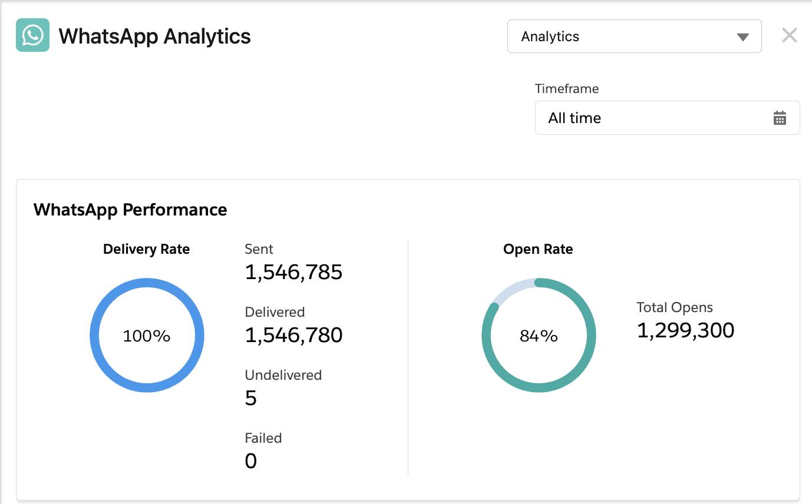The image size is (812, 504).
Task: Open the calendar icon for Timeframe
Action: pos(779,118)
